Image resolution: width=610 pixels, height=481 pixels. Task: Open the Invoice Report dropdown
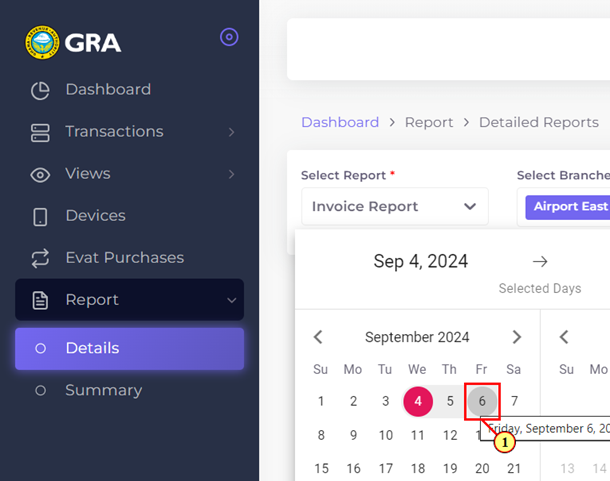pyautogui.click(x=395, y=206)
